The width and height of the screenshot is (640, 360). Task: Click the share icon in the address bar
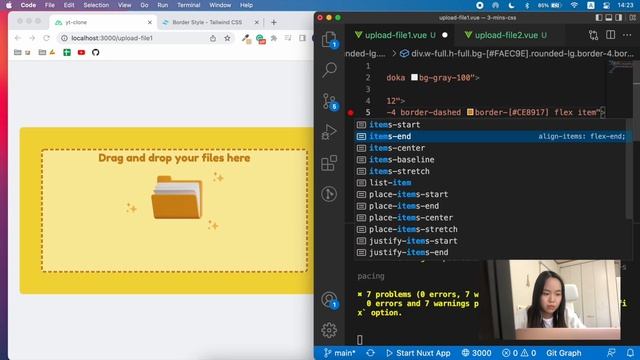click(213, 38)
